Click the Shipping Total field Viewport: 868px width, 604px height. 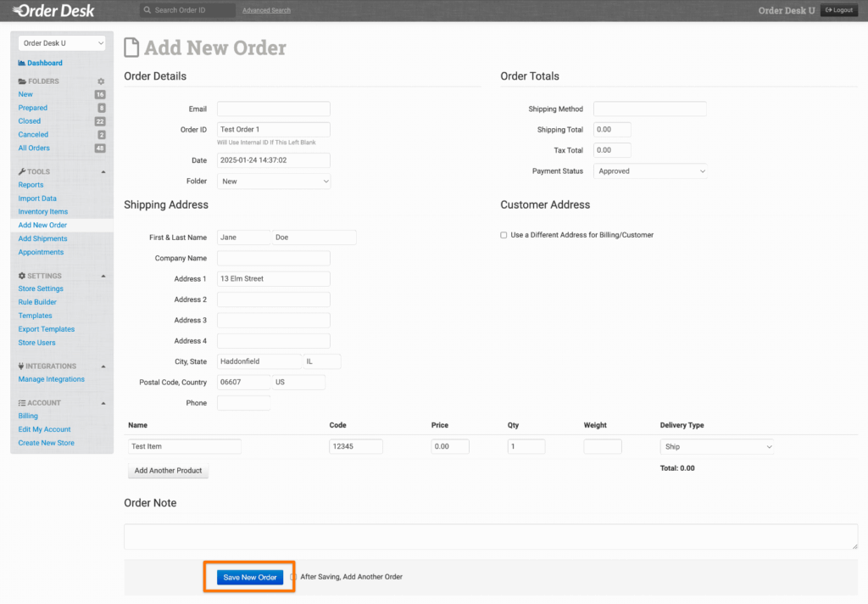point(612,130)
